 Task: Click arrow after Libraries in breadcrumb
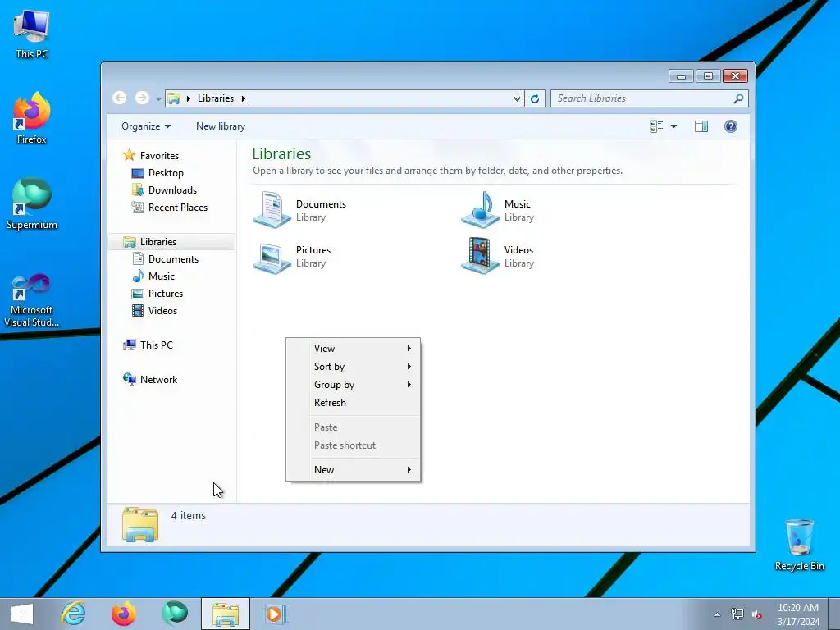243,98
